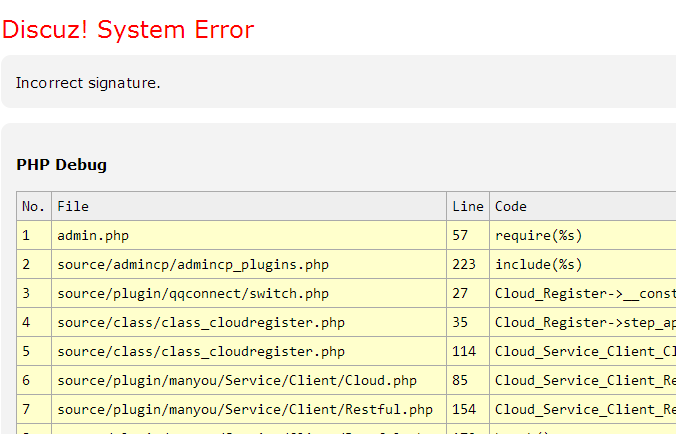Screen dimensions: 676x434
Task: Click the 'No.' column header
Action: (x=34, y=206)
